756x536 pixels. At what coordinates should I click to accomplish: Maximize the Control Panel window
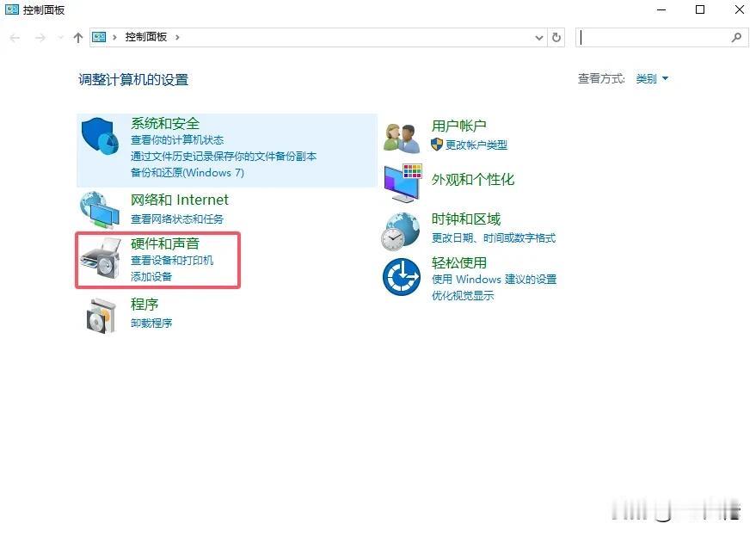coord(700,9)
